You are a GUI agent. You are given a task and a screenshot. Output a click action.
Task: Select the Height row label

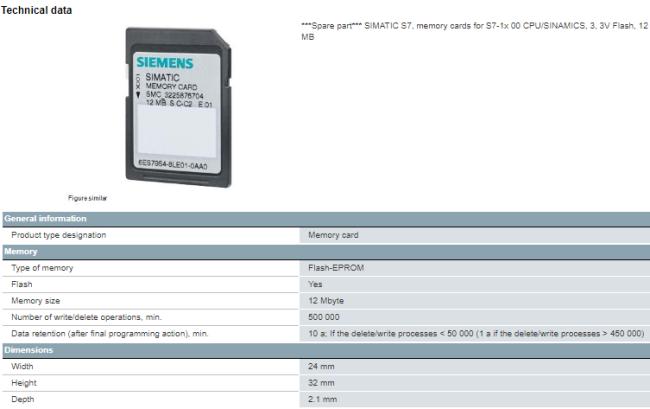24,383
